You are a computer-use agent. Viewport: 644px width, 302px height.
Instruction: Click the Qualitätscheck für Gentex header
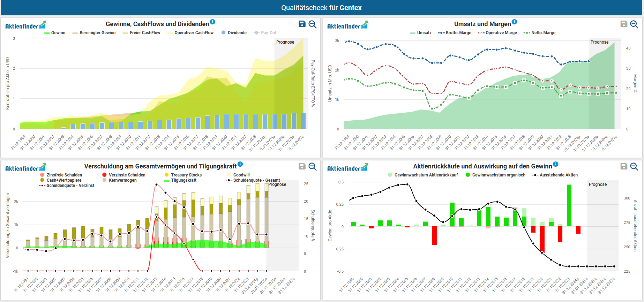[321, 8]
